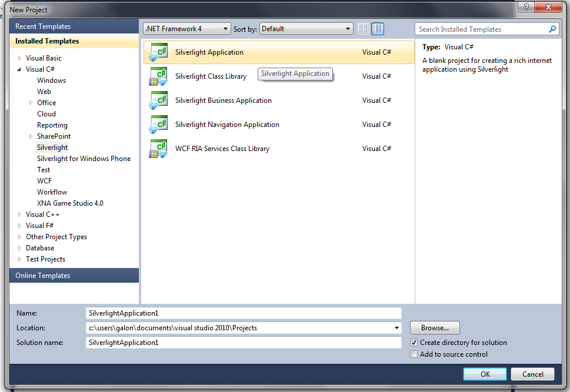The height and width of the screenshot is (392, 570).
Task: Click the Search Installed Templates box
Action: coord(482,29)
